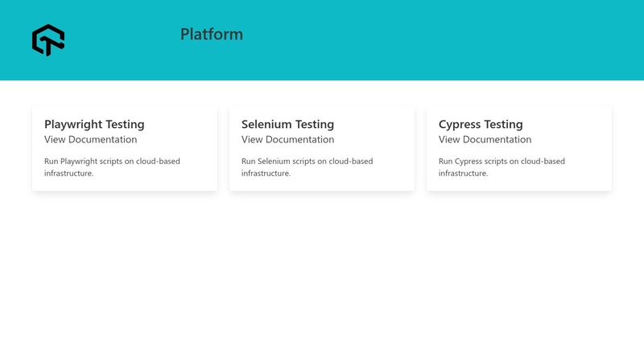Screen dimensions: 644x362
Task: Click the word infrastructure in the Playwright card
Action: [68, 173]
